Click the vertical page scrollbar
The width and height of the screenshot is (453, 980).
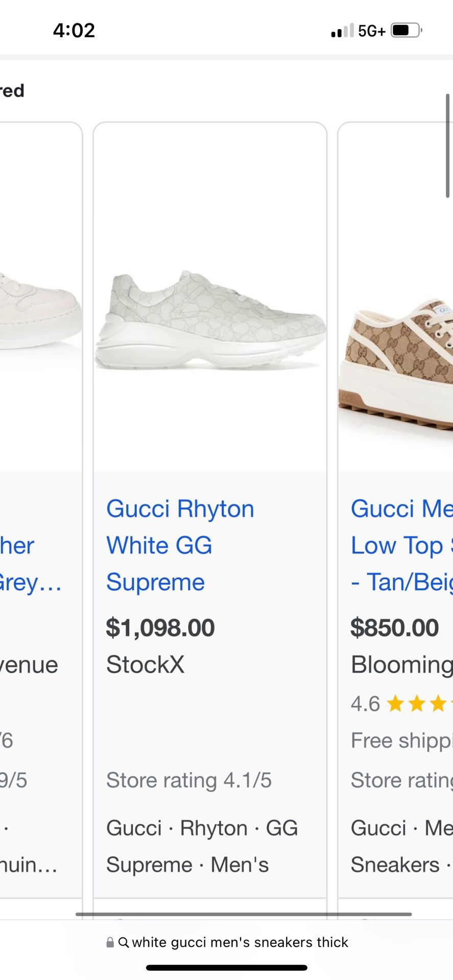click(448, 145)
